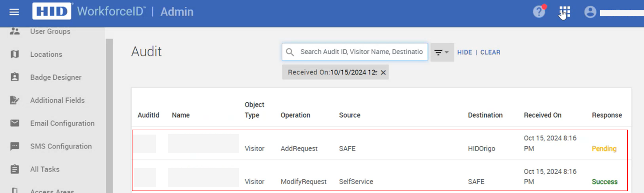Open Additional Fields in the sidebar
The width and height of the screenshot is (644, 193).
click(x=57, y=100)
